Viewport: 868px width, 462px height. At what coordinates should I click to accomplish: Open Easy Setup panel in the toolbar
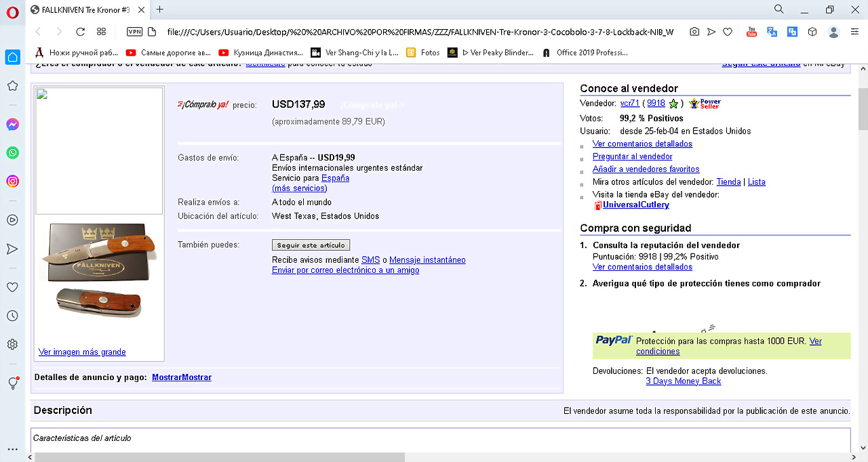tap(856, 32)
